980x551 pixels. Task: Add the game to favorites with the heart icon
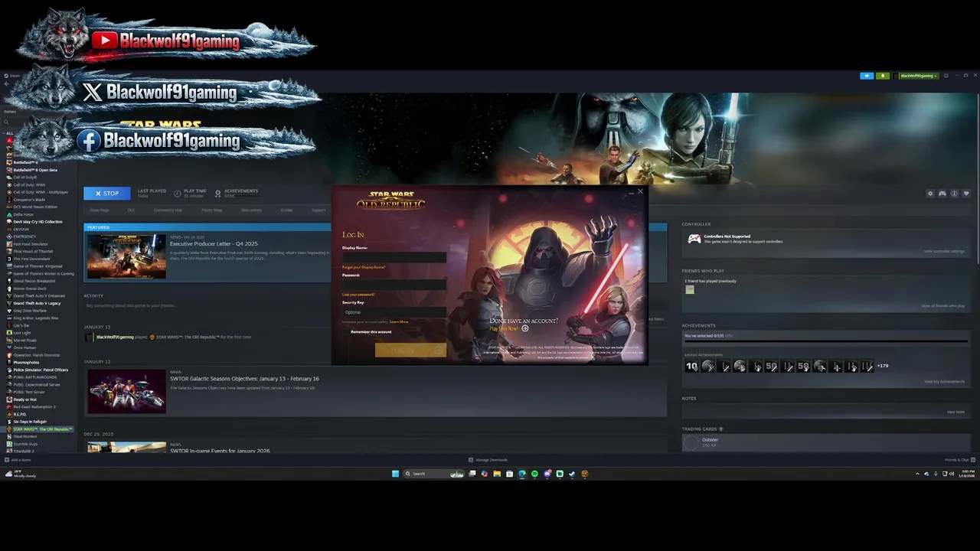pos(966,194)
